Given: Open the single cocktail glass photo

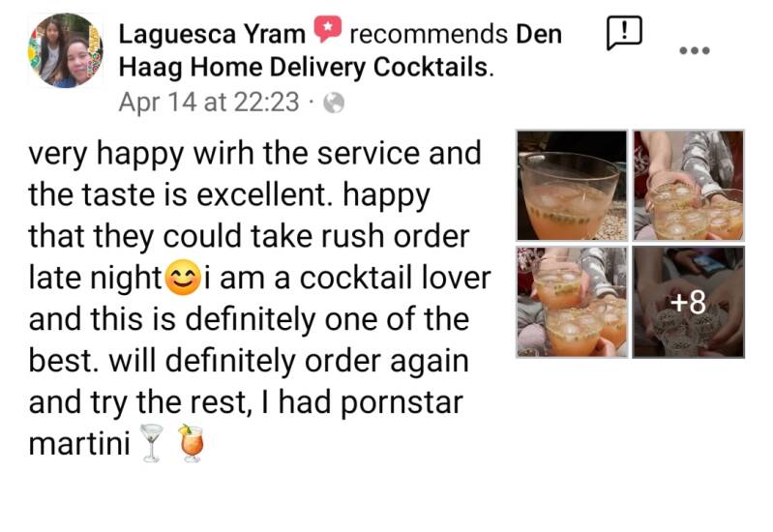Looking at the screenshot, I should pyautogui.click(x=572, y=186).
